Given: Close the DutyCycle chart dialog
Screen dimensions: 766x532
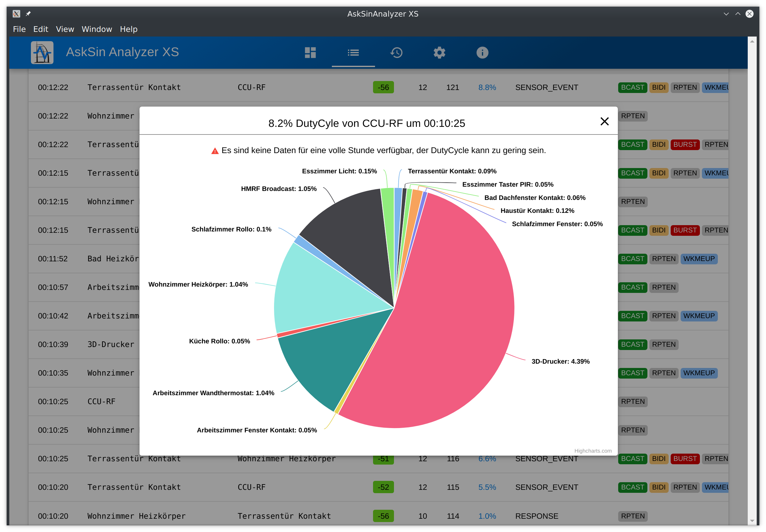Looking at the screenshot, I should 604,121.
